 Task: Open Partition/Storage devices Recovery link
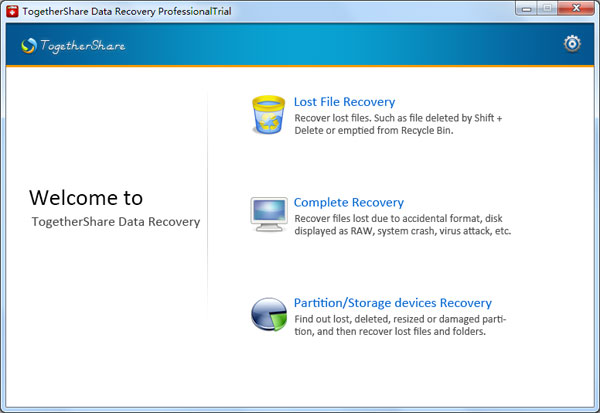tap(393, 303)
